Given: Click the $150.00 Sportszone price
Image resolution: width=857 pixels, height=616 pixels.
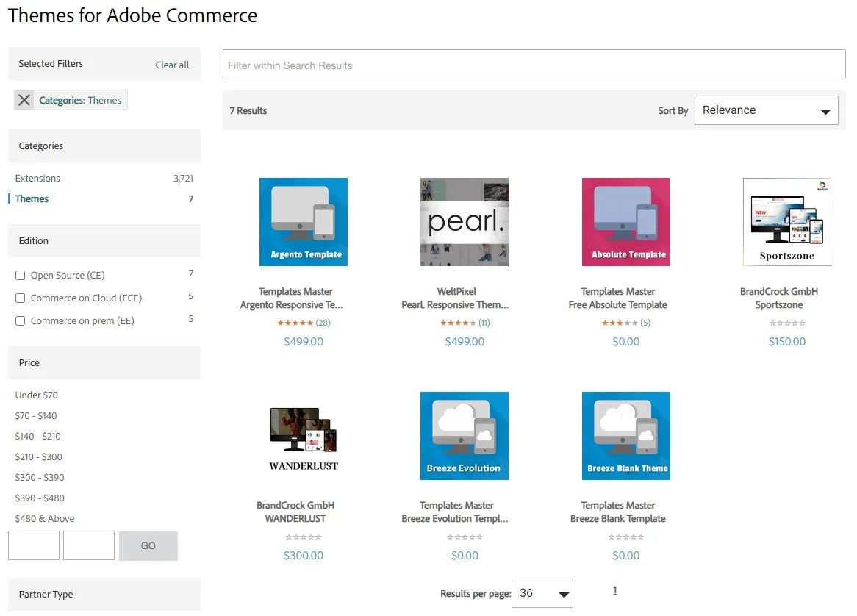Looking at the screenshot, I should click(787, 342).
